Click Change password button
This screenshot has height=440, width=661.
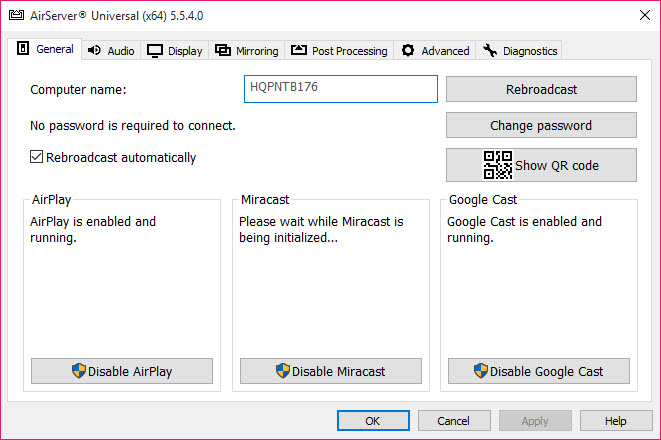pos(541,125)
